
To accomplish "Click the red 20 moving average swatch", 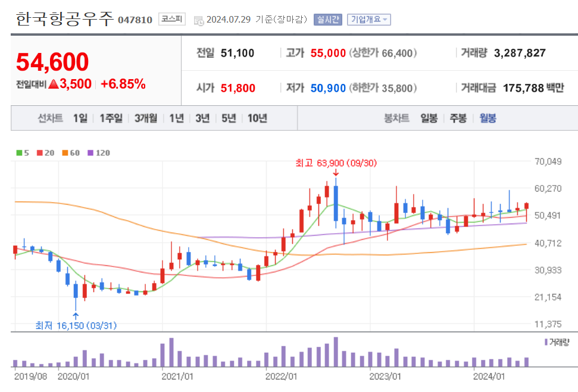I will pyautogui.click(x=40, y=153).
